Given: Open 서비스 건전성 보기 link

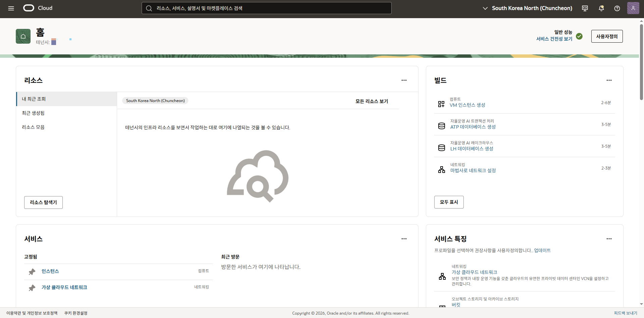Looking at the screenshot, I should [554, 39].
